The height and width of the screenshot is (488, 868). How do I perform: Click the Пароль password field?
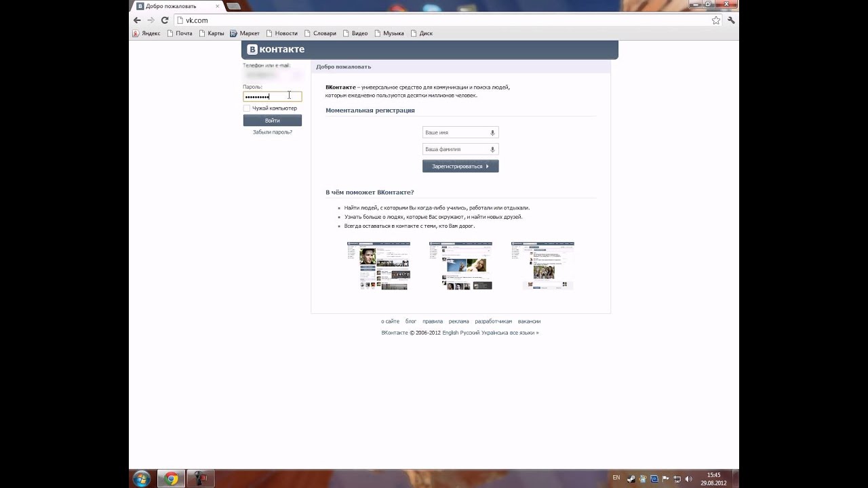(x=272, y=96)
